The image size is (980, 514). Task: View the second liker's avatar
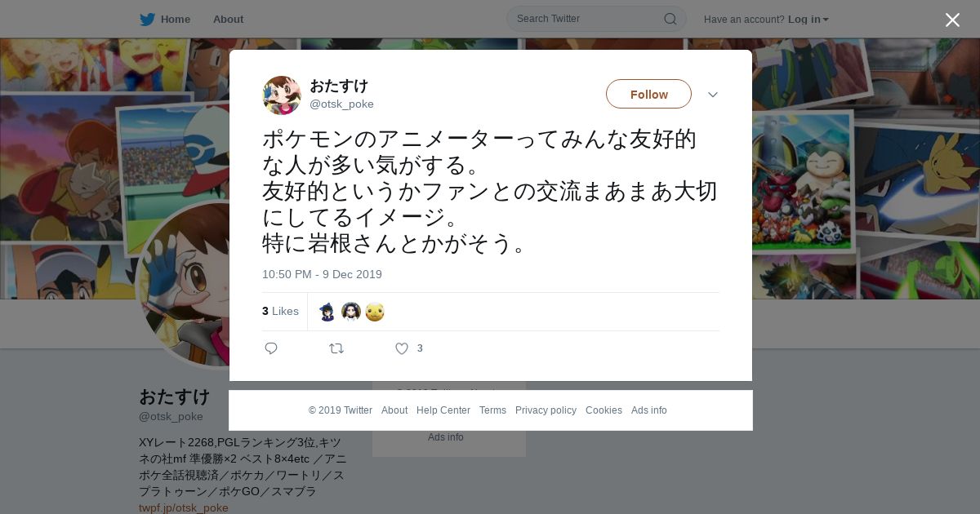tap(351, 312)
